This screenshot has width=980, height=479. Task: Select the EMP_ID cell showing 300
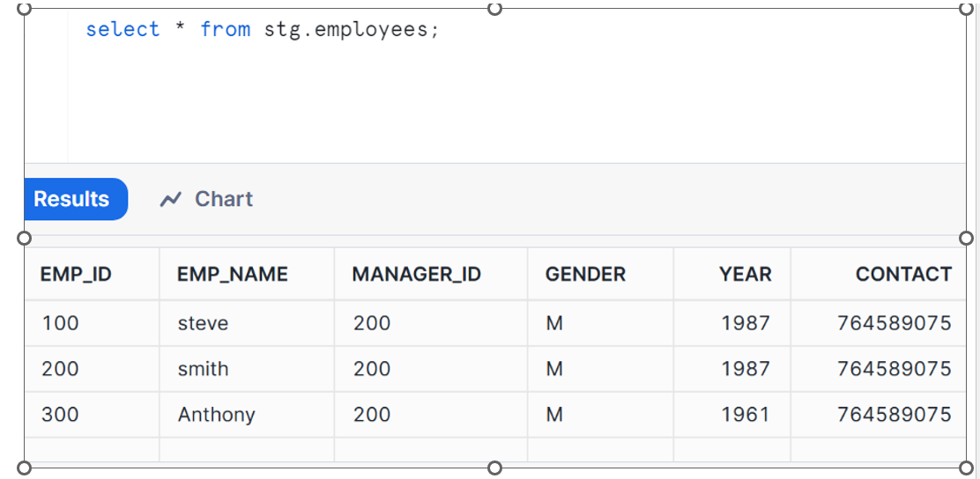(60, 414)
